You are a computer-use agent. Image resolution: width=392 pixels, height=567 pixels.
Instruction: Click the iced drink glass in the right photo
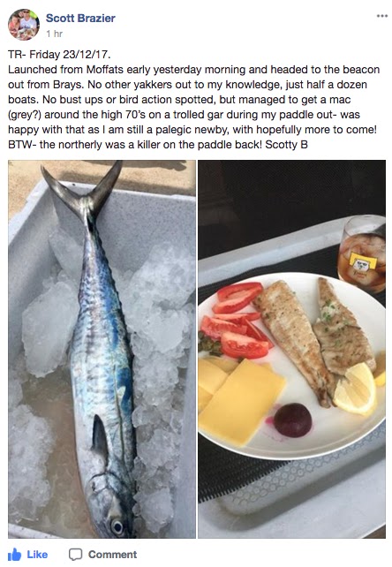[x=362, y=253]
